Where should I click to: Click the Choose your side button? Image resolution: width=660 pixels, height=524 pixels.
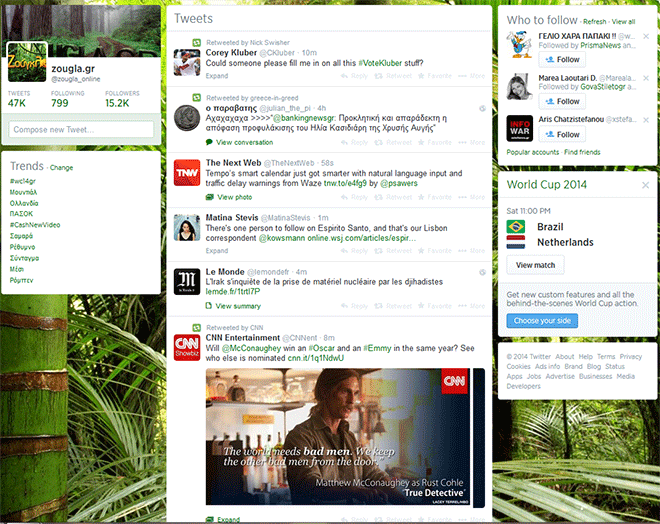(x=540, y=320)
